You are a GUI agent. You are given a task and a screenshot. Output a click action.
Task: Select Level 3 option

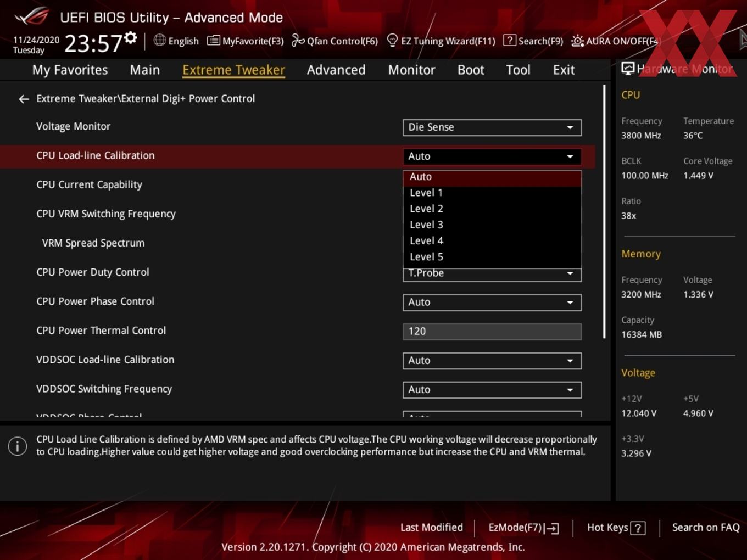[492, 225]
